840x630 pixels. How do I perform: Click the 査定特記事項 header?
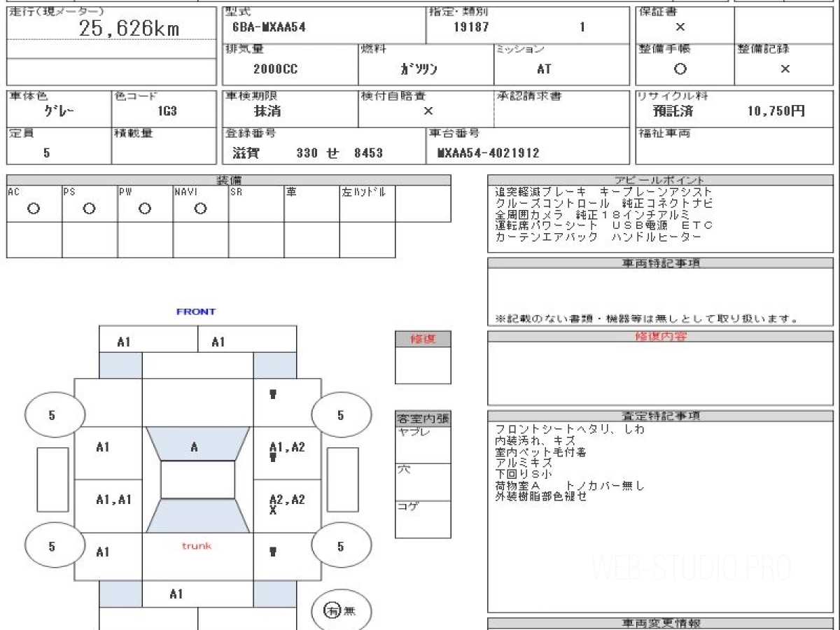[x=660, y=416]
